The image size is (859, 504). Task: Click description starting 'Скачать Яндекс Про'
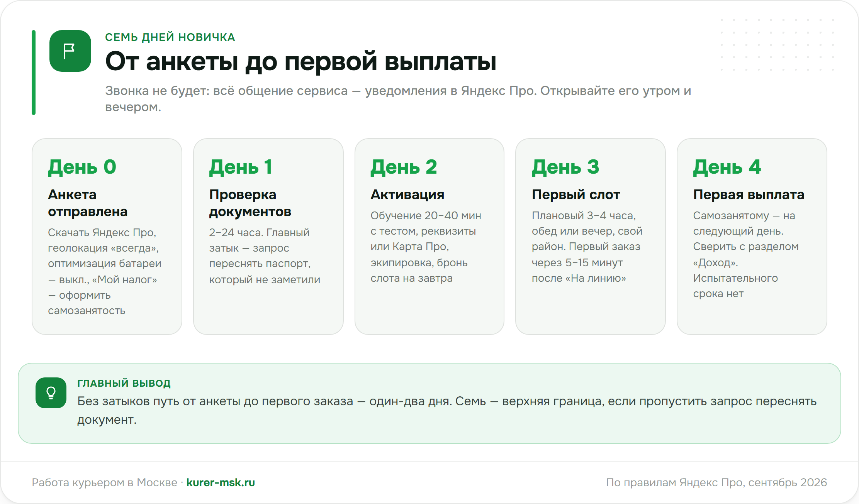point(105,271)
